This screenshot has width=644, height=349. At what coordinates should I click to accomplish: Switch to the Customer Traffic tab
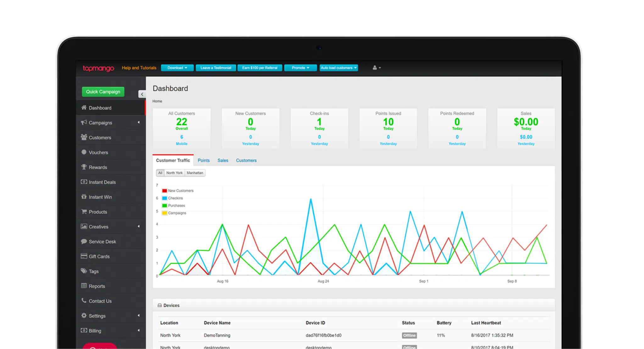[173, 160]
